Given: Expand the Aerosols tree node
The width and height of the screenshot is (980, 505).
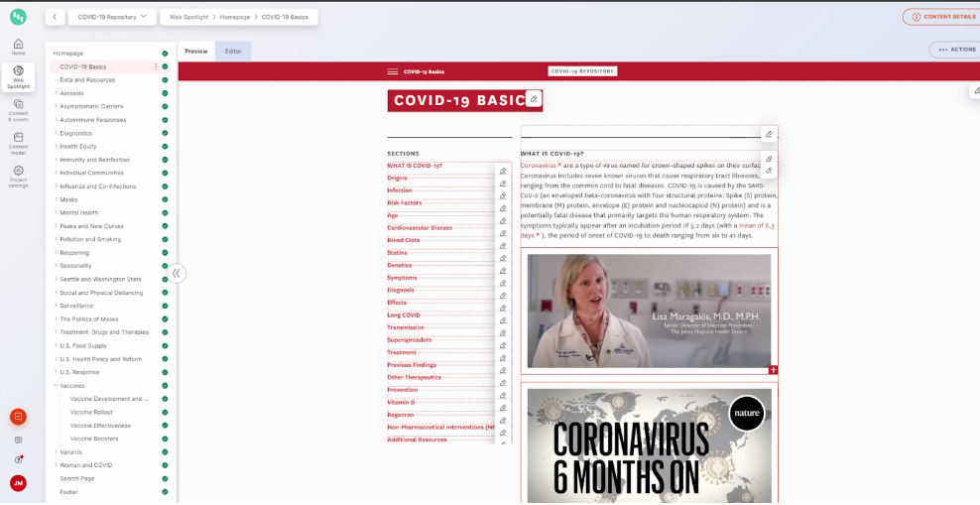Looking at the screenshot, I should pyautogui.click(x=56, y=93).
